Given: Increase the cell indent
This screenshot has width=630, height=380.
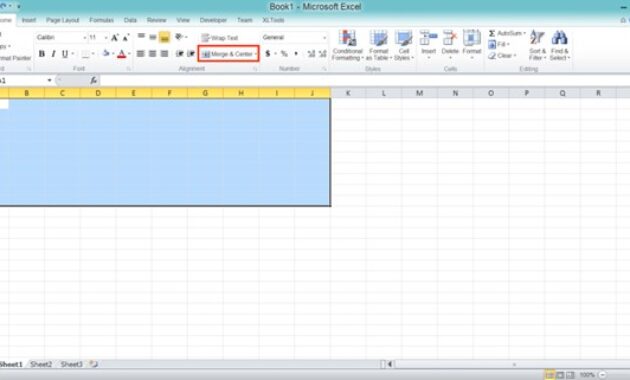Looking at the screenshot, I should 191,53.
